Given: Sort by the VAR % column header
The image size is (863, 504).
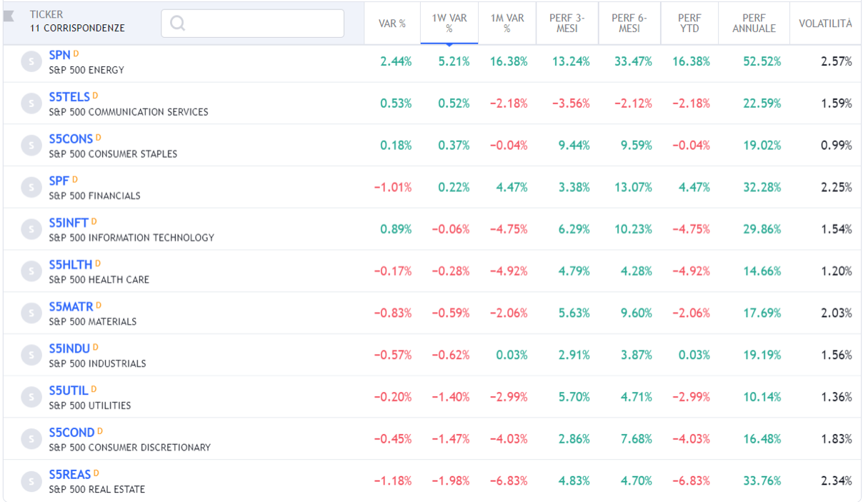Looking at the screenshot, I should coord(391,24).
